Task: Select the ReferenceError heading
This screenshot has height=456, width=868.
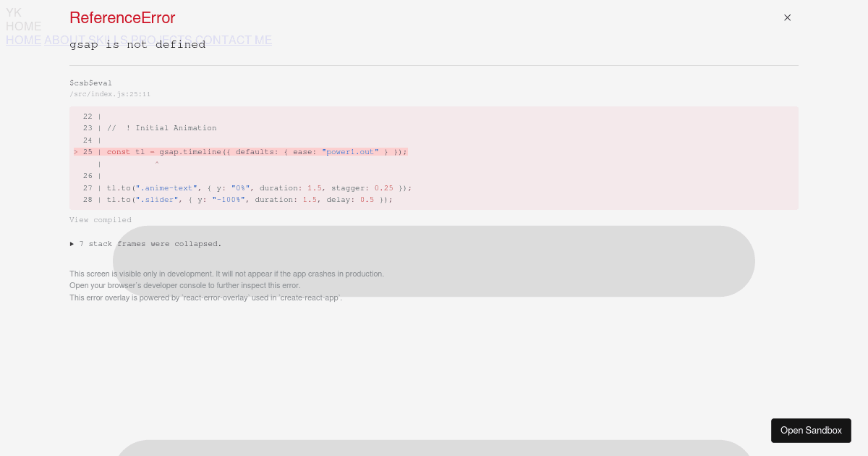Action: (122, 18)
